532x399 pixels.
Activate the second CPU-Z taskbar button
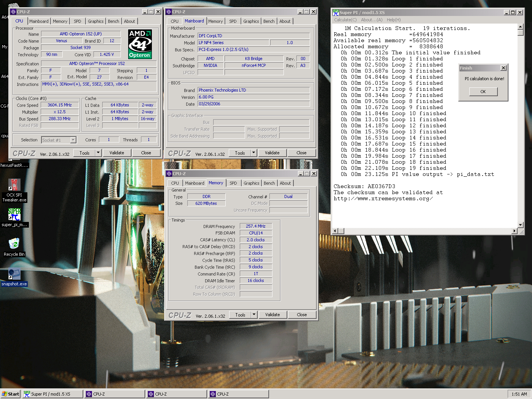(176, 394)
